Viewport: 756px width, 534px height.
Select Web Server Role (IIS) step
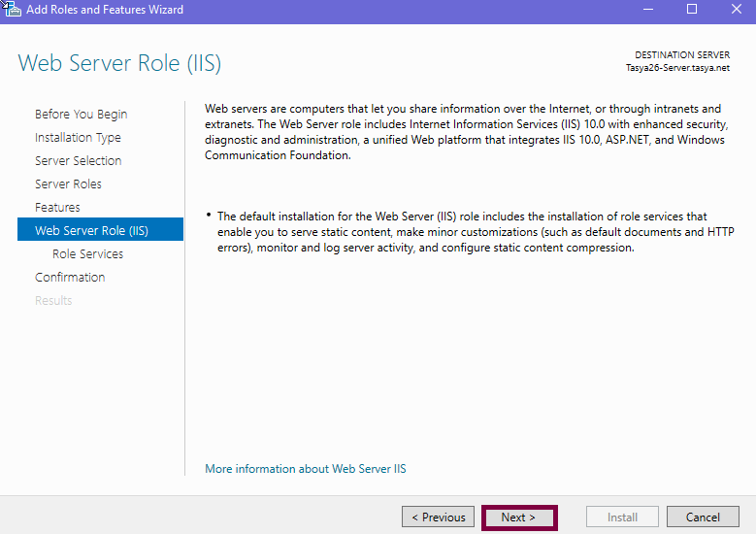[100, 229]
